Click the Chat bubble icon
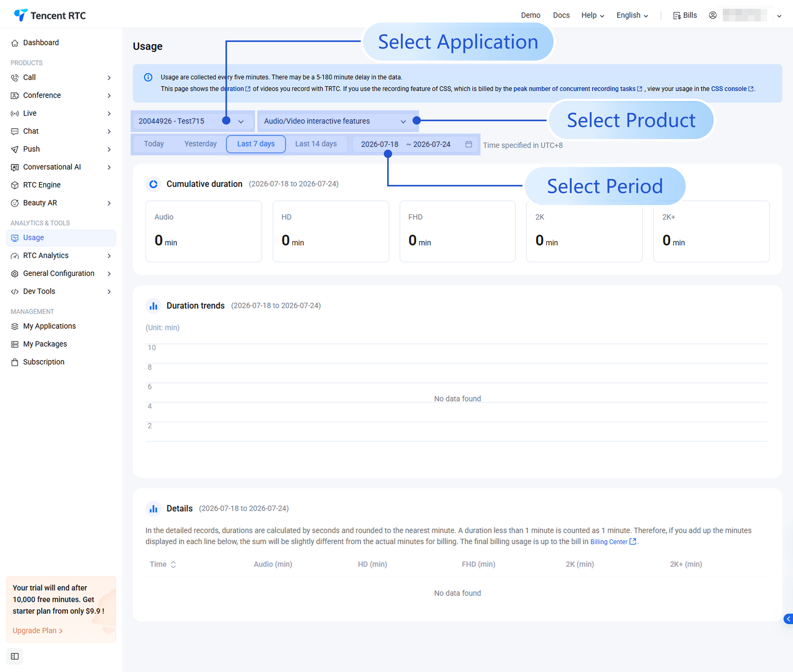793x672 pixels. [x=15, y=131]
